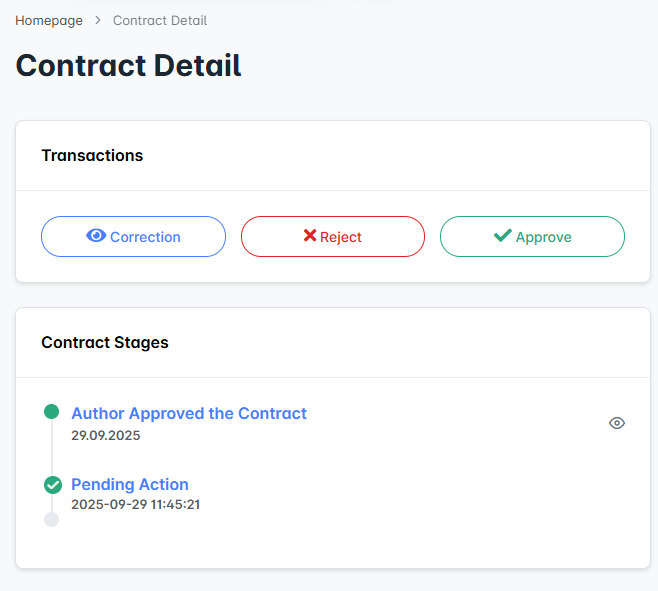Click the green dot beside Author Approved
Viewport: 658px width, 591px height.
pyautogui.click(x=52, y=412)
